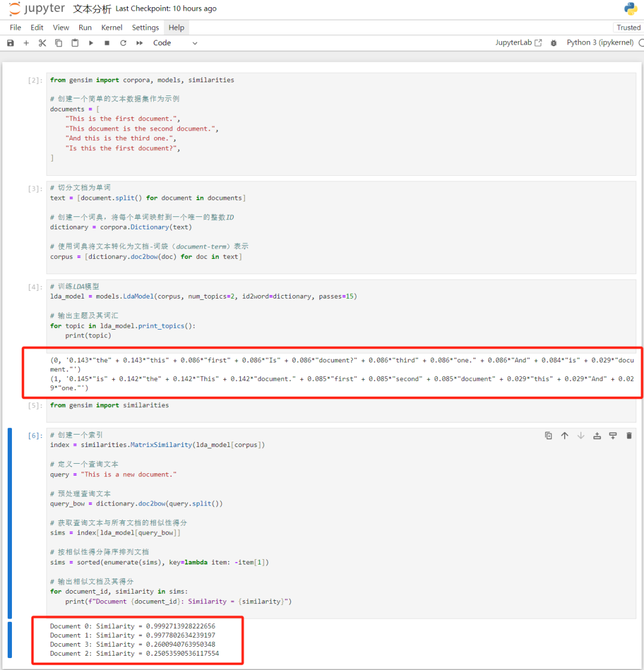
Task: Rename notebook title 文本分析
Action: pos(92,9)
